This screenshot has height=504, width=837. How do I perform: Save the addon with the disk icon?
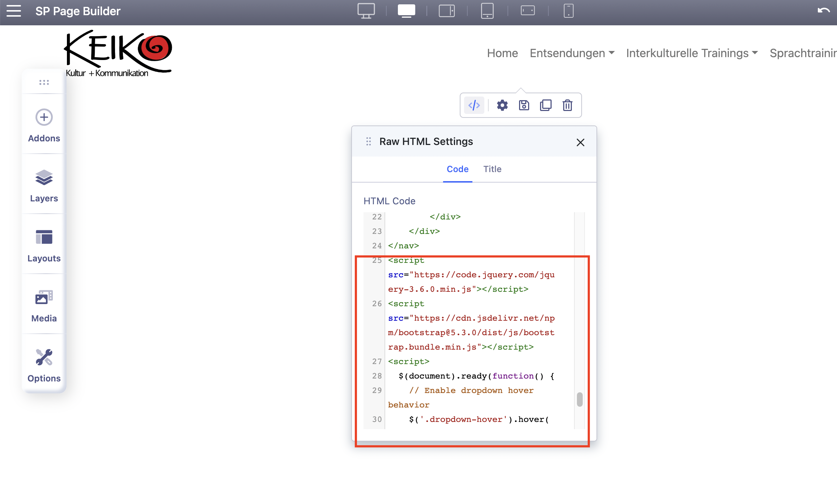tap(524, 105)
